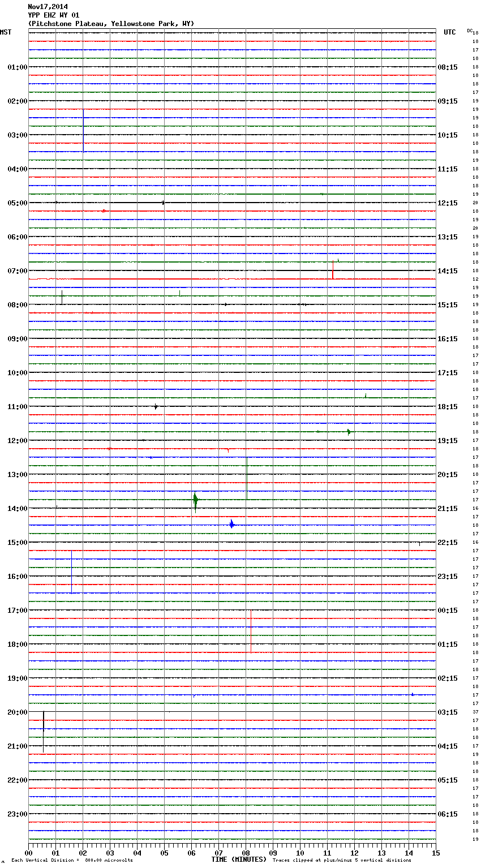Select the 22:15 UTC time label

click(448, 543)
